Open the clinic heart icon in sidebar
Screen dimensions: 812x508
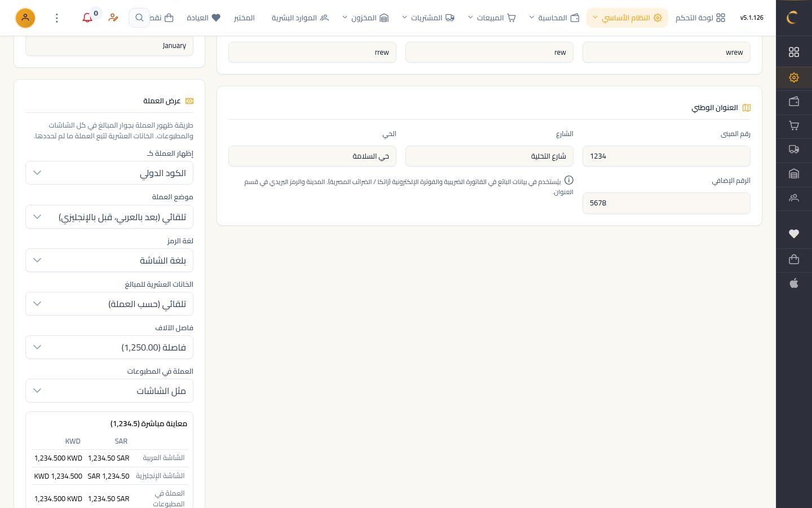coord(794,234)
